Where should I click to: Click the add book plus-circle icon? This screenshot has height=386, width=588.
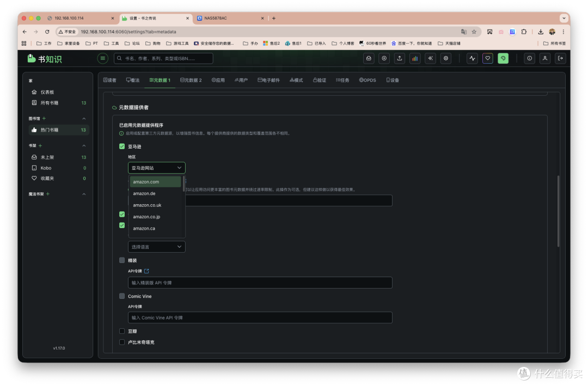pos(384,58)
